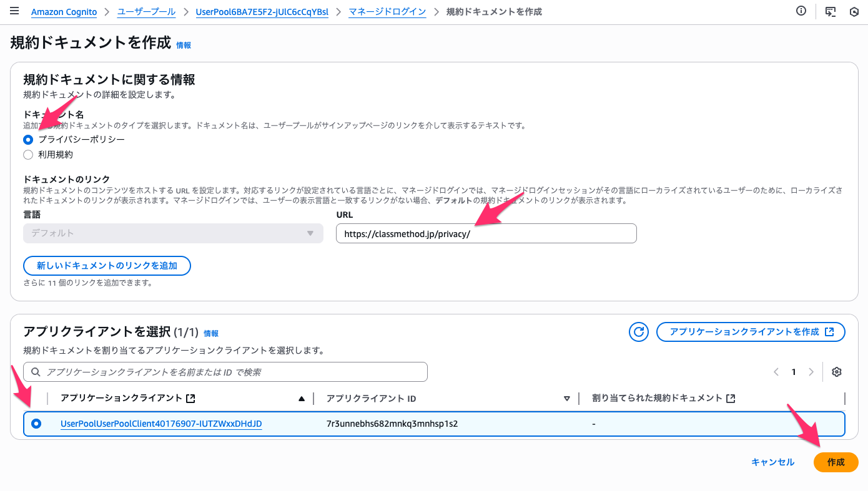Click キャンセル to discard the document
This screenshot has width=868, height=491.
point(773,462)
